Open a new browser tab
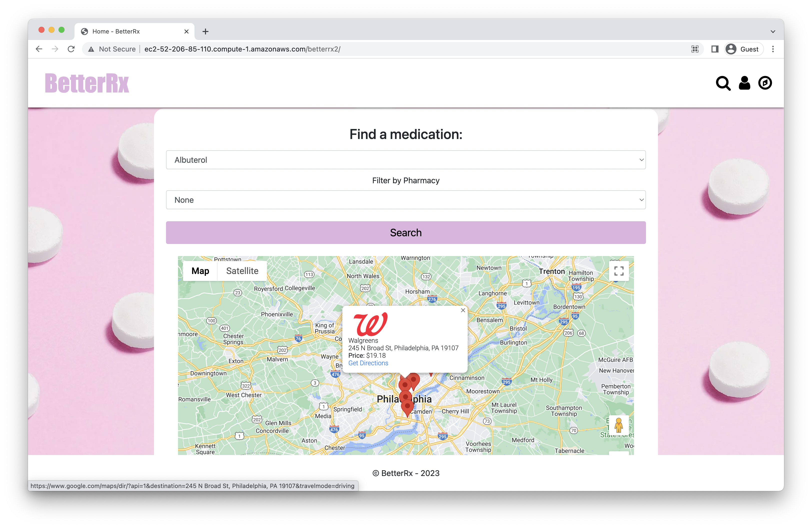812x528 pixels. (205, 31)
